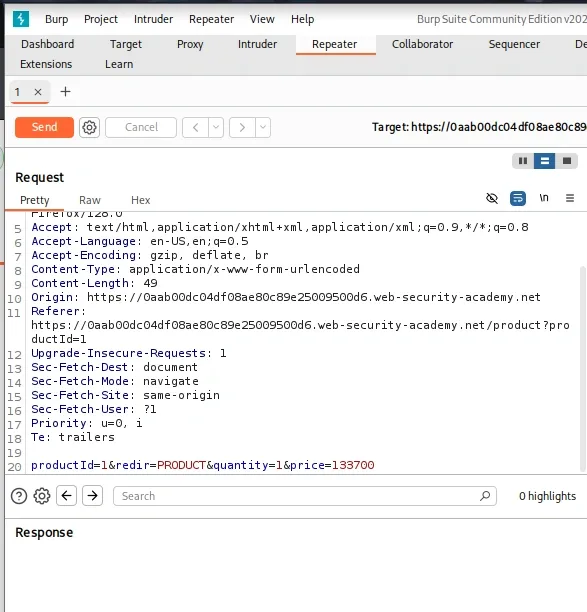Close Repeater tab 1
The image size is (587, 612).
[x=38, y=92]
